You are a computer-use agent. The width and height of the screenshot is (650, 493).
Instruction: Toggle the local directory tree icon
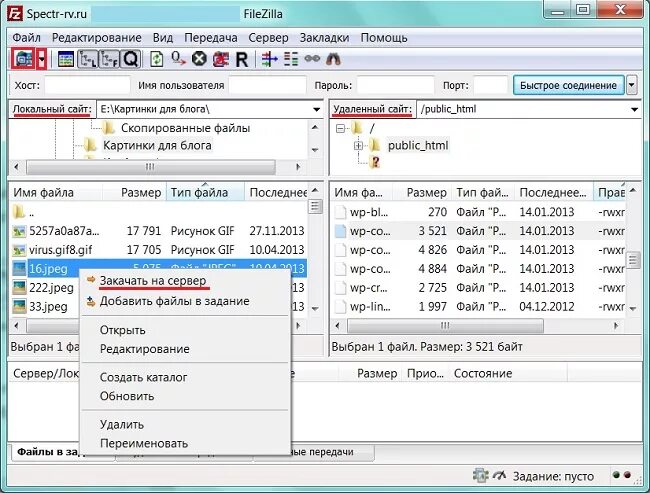pyautogui.click(x=87, y=59)
